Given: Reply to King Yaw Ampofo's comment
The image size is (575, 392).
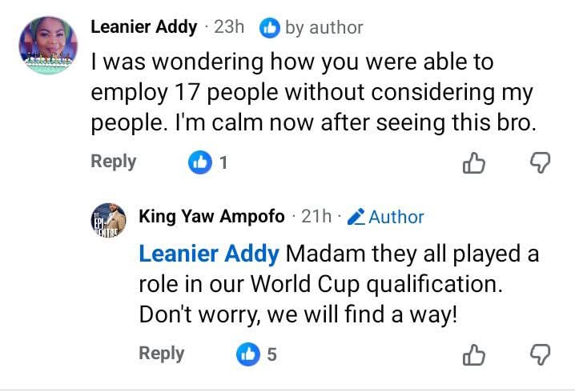Looking at the screenshot, I should [x=161, y=353].
